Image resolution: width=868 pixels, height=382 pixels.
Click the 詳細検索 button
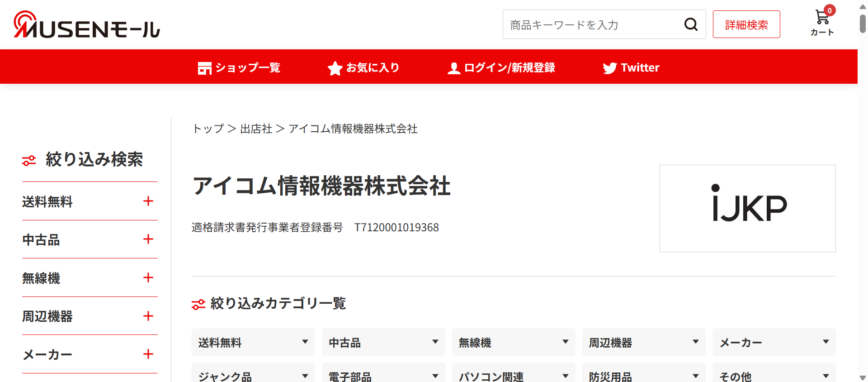coord(746,24)
